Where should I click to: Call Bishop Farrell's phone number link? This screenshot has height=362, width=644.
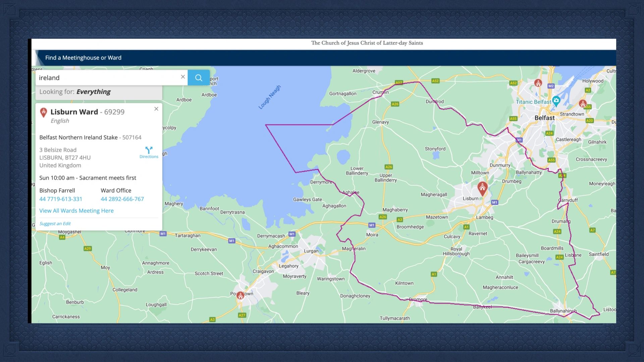tap(61, 199)
